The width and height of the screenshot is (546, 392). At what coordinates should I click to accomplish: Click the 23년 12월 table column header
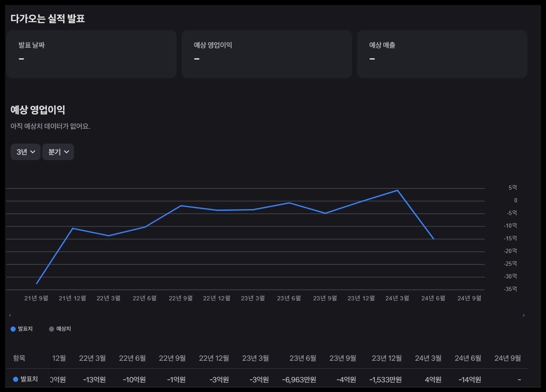(x=387, y=358)
